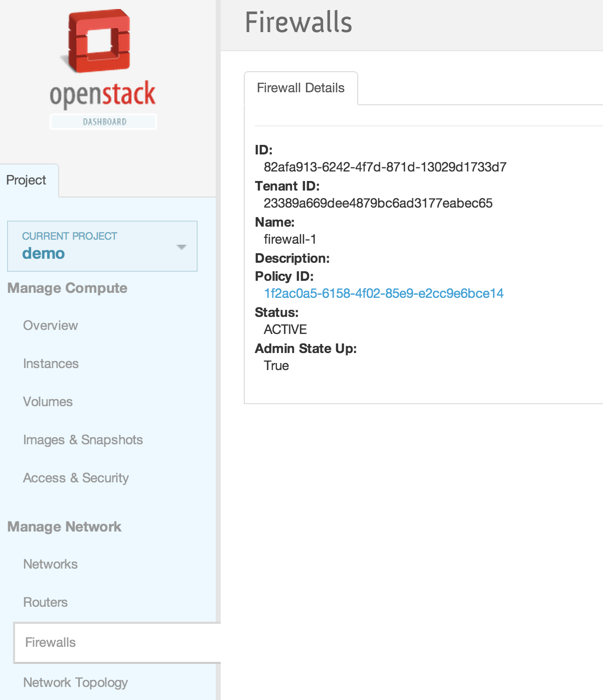The image size is (603, 700).
Task: Click the Manage Network section heading
Action: click(64, 527)
